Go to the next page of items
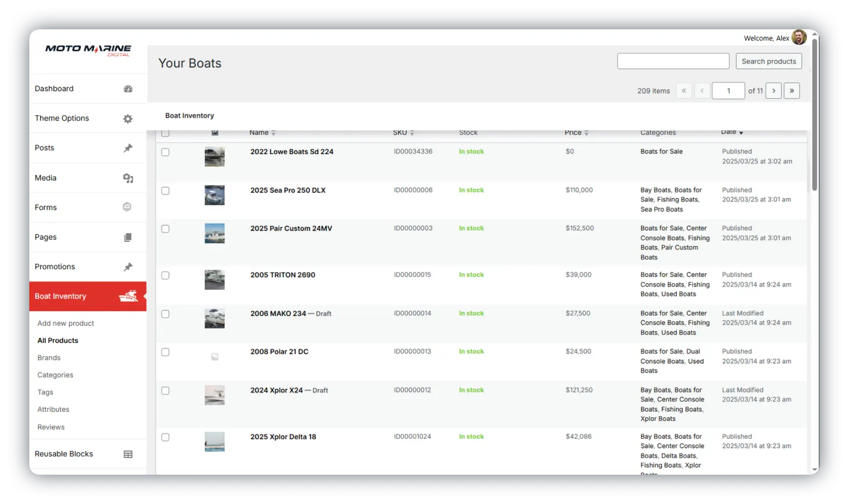Image resolution: width=849 pixels, height=504 pixels. click(x=774, y=91)
